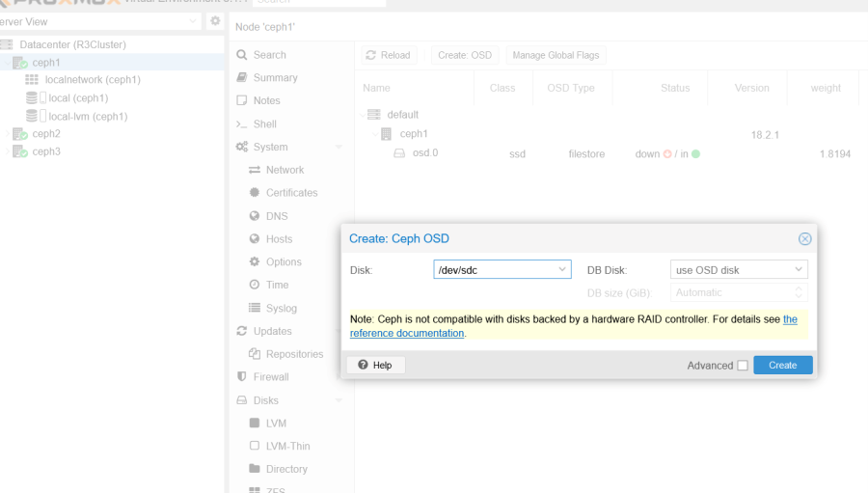Click the DB size stepper arrows
The height and width of the screenshot is (493, 868).
tap(799, 292)
